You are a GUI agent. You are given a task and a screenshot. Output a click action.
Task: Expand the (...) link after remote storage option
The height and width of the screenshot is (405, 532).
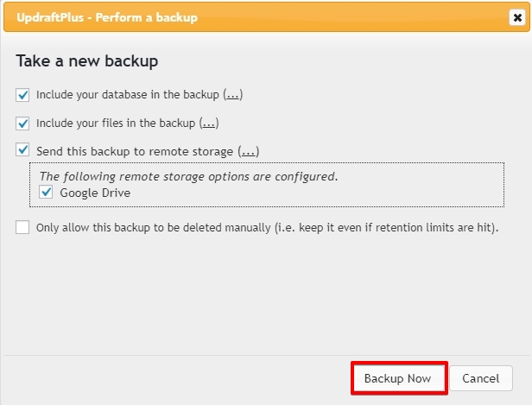click(x=249, y=151)
